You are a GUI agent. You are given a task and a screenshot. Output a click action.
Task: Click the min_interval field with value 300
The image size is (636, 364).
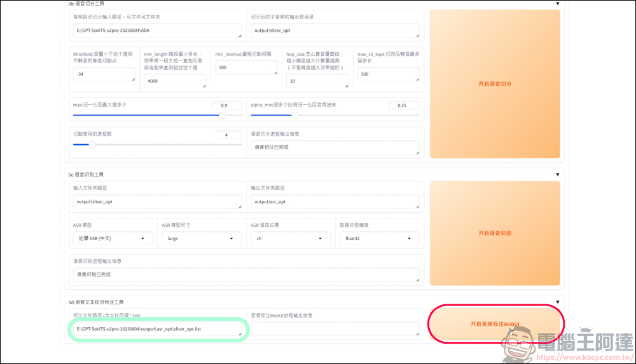click(x=246, y=68)
